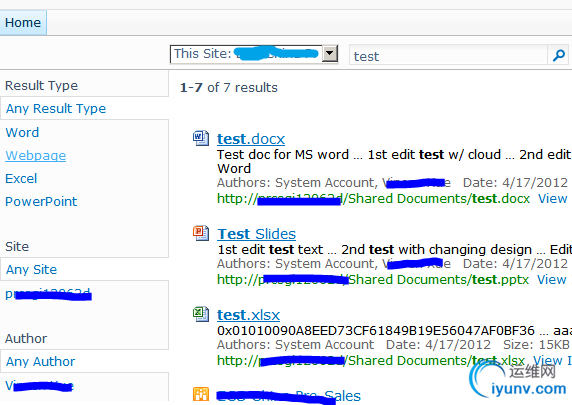Click the Excel icon beside test.xlsx
This screenshot has height=405, width=572.
coord(201,314)
